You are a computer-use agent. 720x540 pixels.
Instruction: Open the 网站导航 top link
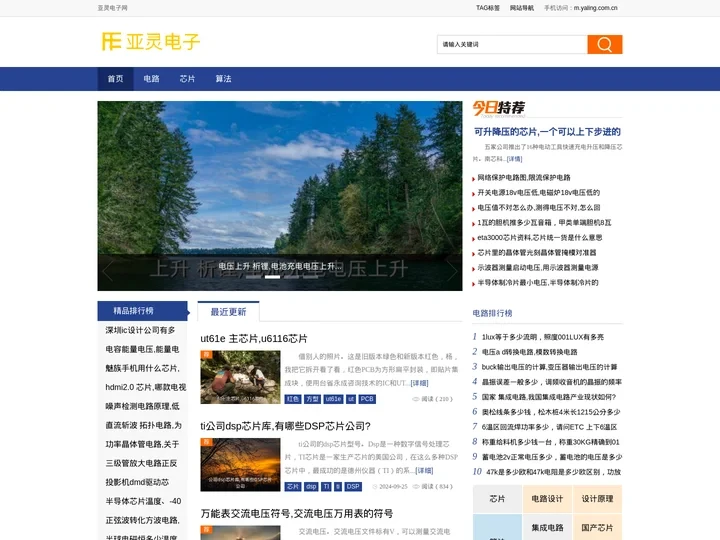click(x=522, y=8)
